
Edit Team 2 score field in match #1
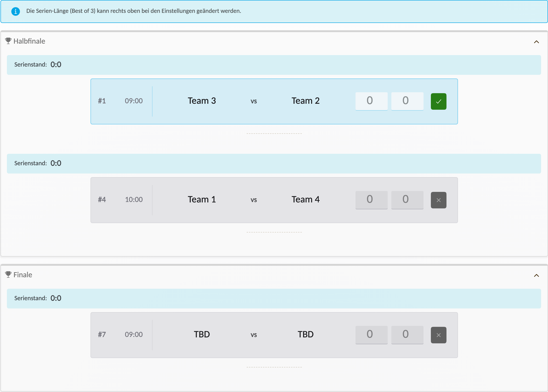407,101
